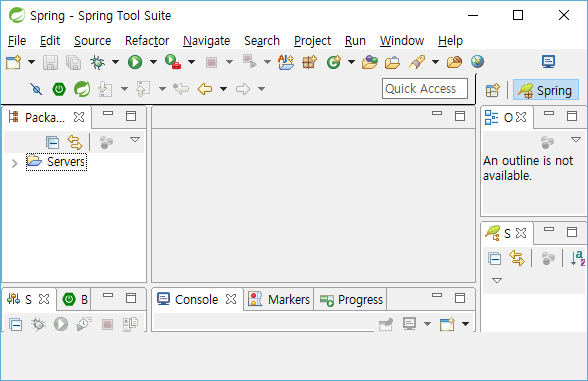Click the alphabetical sort icon in Spring Explorer
Image resolution: width=588 pixels, height=381 pixels.
[578, 258]
